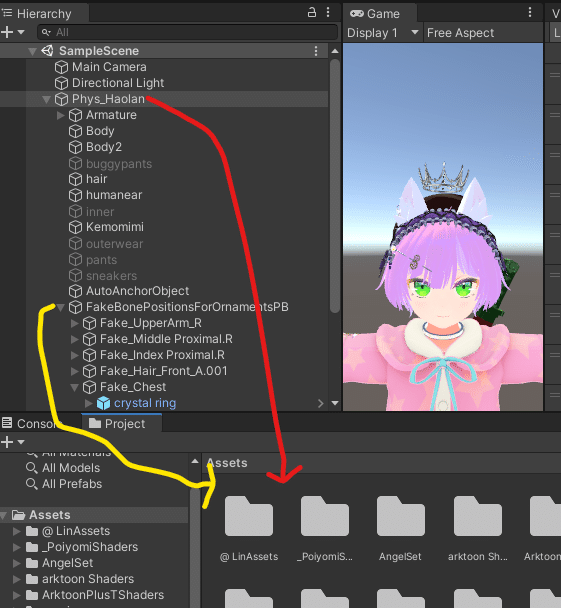Click the Project tree scroll up arrow
This screenshot has height=608, width=561.
point(195,461)
